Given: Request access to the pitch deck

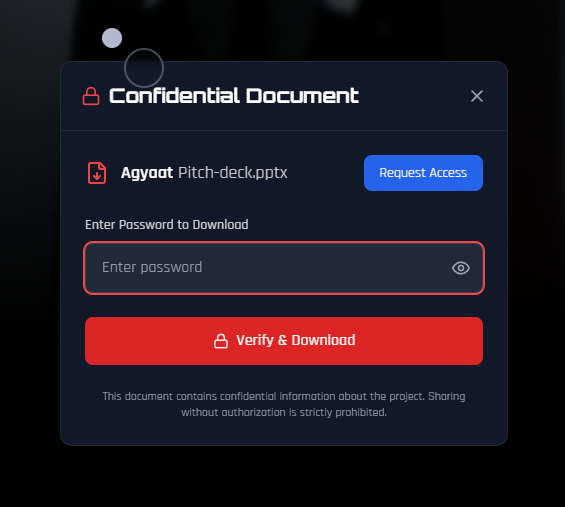Looking at the screenshot, I should pos(423,173).
